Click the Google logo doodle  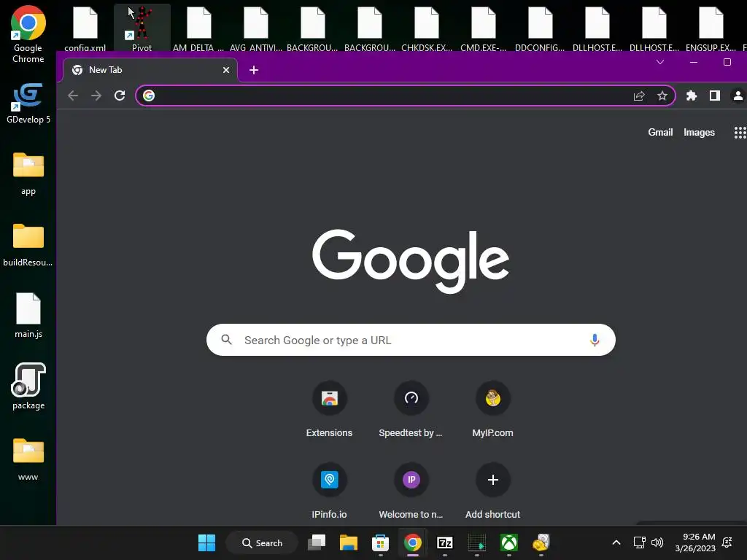pos(411,261)
